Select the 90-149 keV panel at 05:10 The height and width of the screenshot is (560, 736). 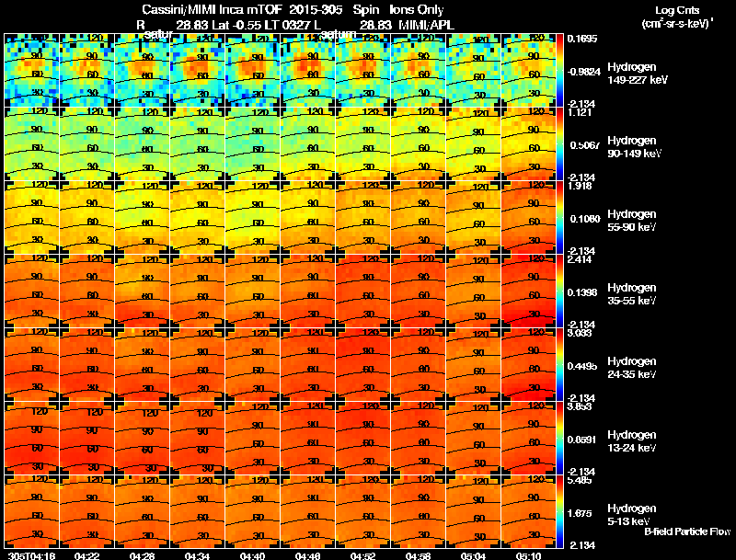pyautogui.click(x=529, y=143)
